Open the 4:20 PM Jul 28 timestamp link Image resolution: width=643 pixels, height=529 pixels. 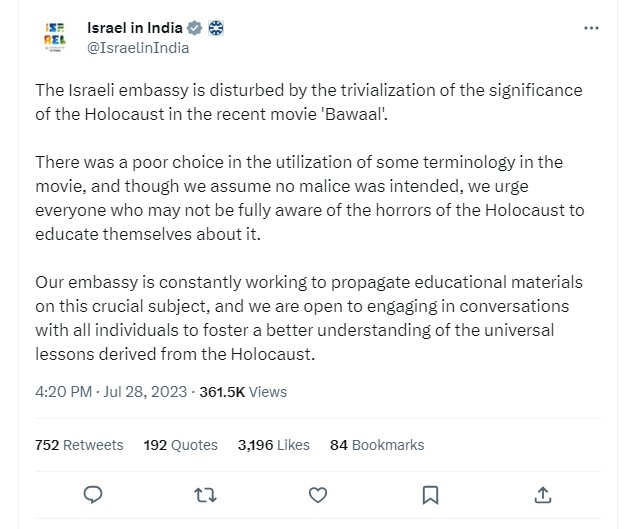pos(110,393)
